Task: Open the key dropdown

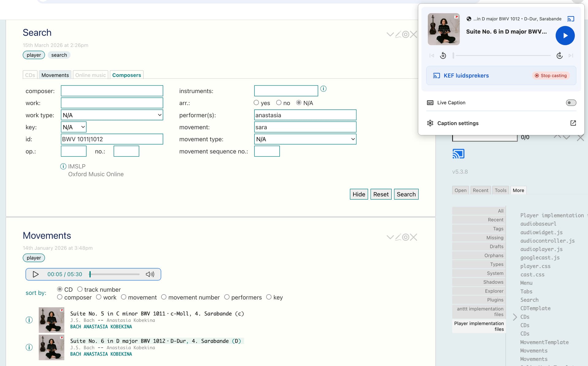Action: coord(73,127)
